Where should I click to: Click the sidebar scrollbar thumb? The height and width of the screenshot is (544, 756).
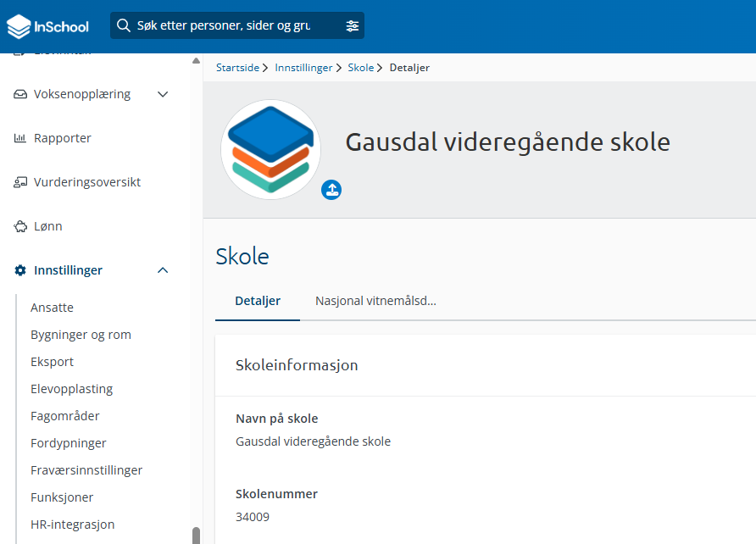pyautogui.click(x=197, y=535)
